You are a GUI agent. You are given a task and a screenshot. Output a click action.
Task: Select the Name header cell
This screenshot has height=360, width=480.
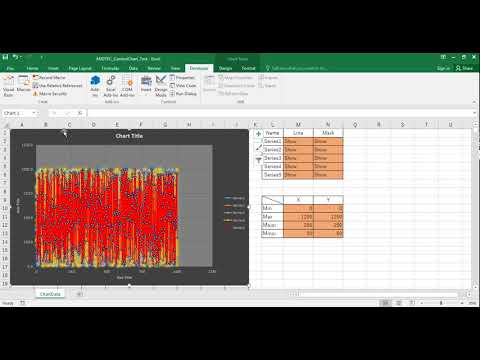tap(272, 133)
